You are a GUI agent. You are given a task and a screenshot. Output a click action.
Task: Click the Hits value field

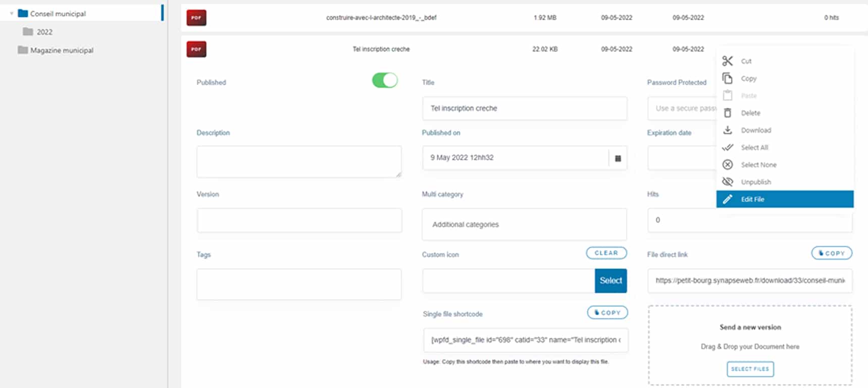point(750,220)
